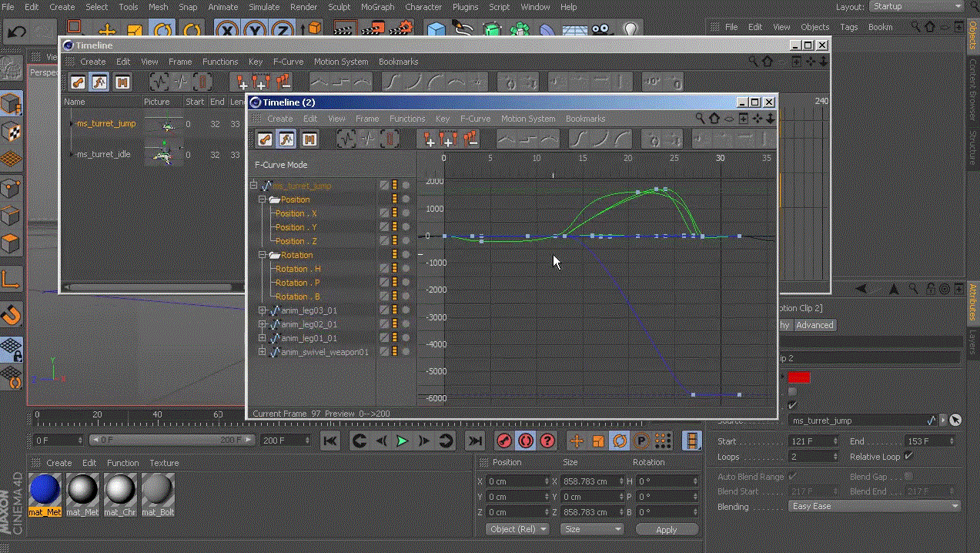Screen dimensions: 980x553
Task: Switch Timeline (2) to F-Curve mode icon
Action: (x=286, y=139)
